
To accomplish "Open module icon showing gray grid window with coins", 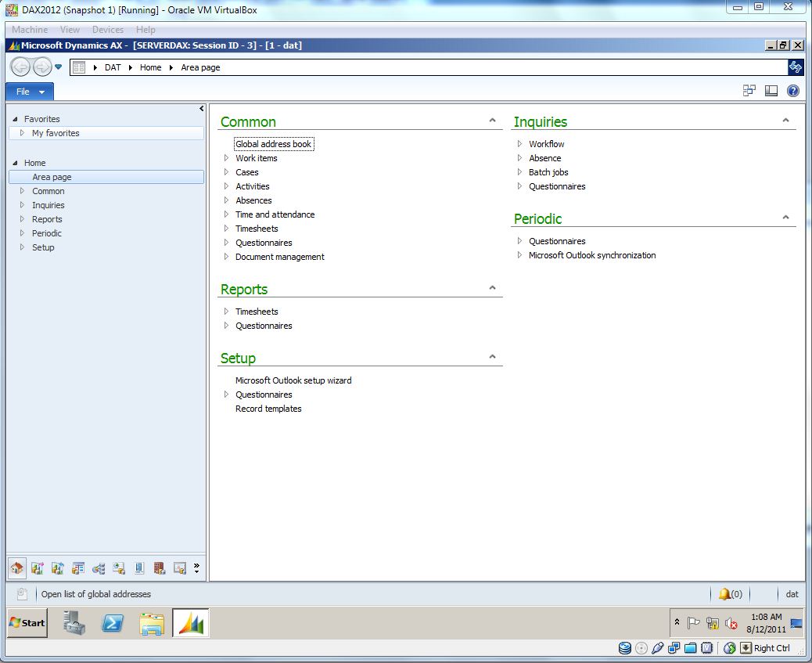I will [x=180, y=568].
